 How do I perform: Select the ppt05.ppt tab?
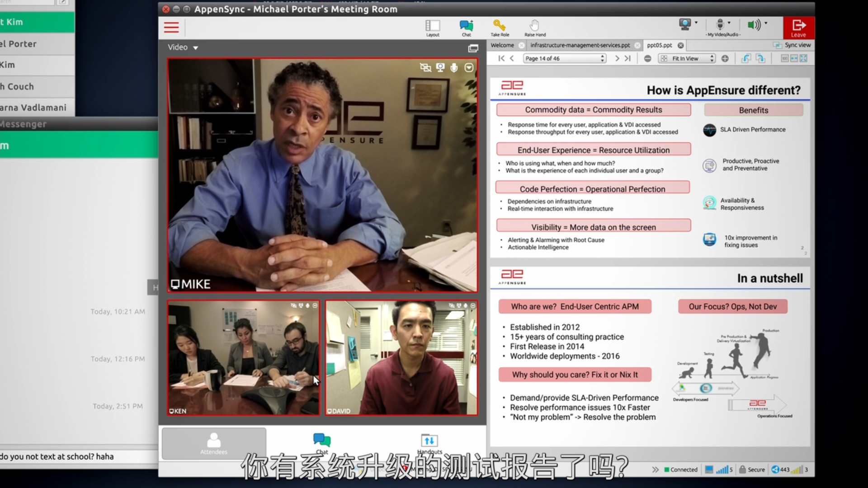[x=659, y=45]
